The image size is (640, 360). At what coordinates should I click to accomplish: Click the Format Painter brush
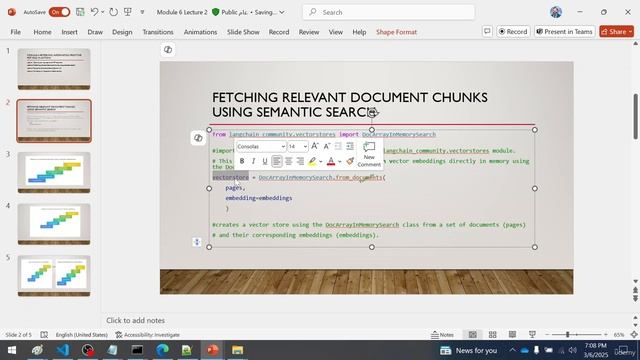pos(350,161)
